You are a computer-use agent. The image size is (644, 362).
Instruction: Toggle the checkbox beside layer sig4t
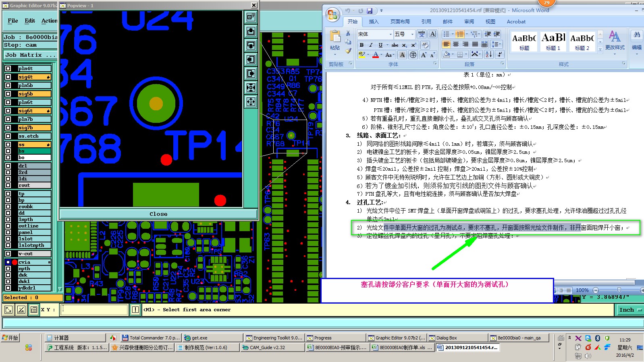click(x=8, y=77)
